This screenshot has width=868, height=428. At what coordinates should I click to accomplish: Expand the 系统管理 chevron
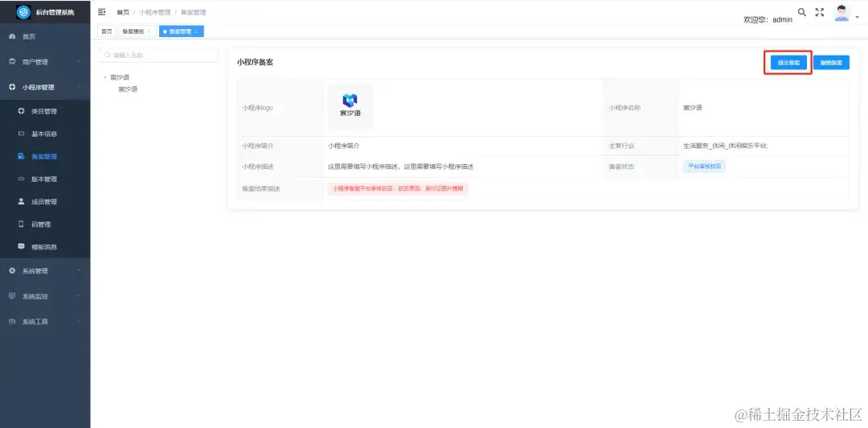[x=79, y=270]
